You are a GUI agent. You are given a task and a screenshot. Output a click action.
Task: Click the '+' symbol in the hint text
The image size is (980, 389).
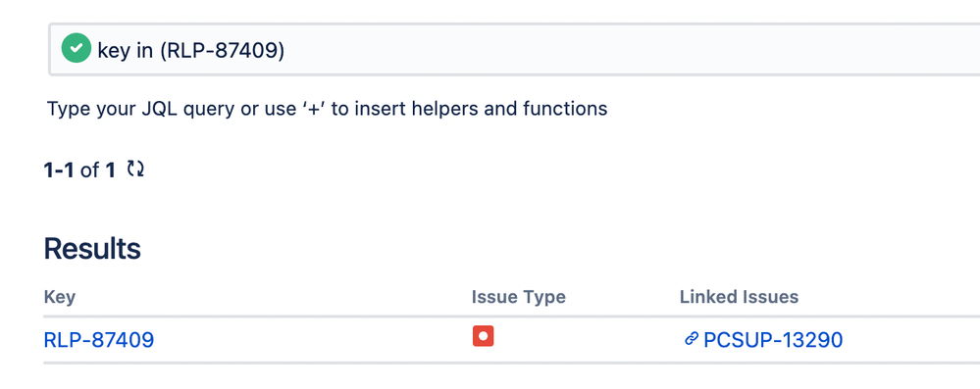[314, 109]
